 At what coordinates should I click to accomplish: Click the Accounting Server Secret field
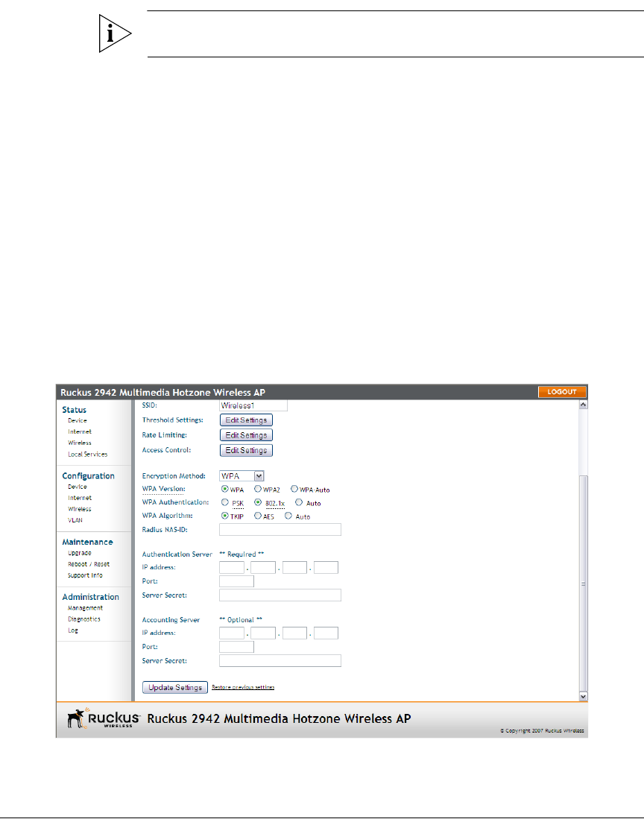(x=280, y=661)
